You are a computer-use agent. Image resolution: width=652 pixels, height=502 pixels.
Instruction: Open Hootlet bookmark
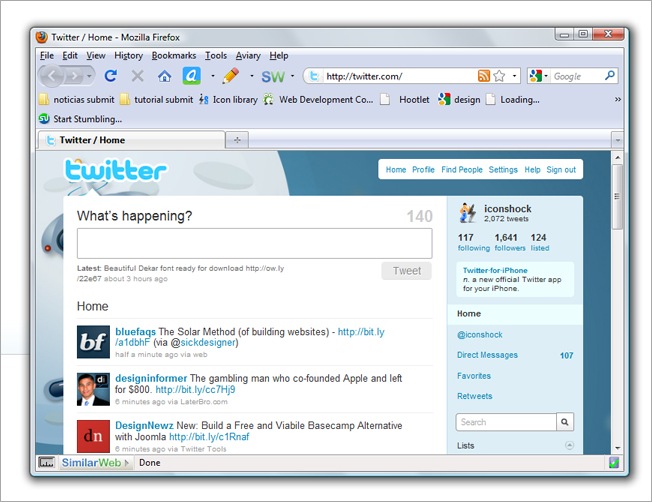tap(405, 99)
